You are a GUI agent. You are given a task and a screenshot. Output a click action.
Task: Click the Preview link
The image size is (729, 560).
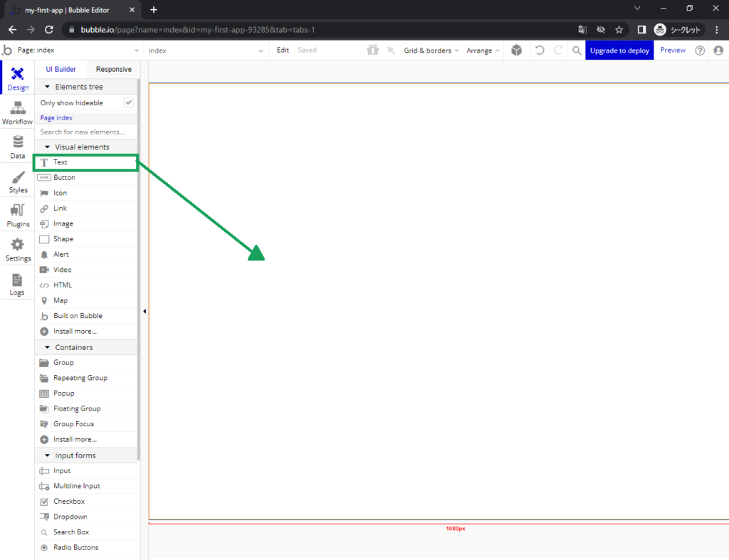(x=673, y=51)
